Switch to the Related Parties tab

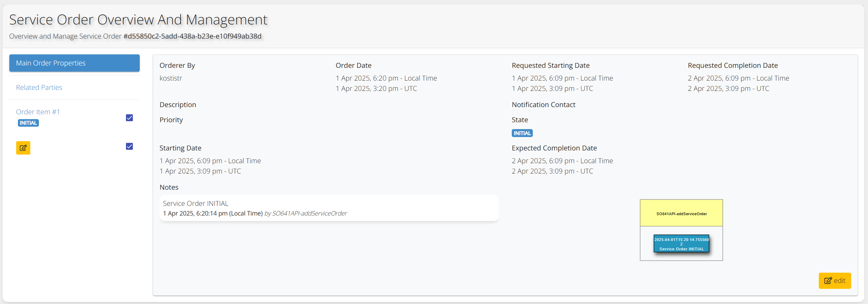(39, 87)
